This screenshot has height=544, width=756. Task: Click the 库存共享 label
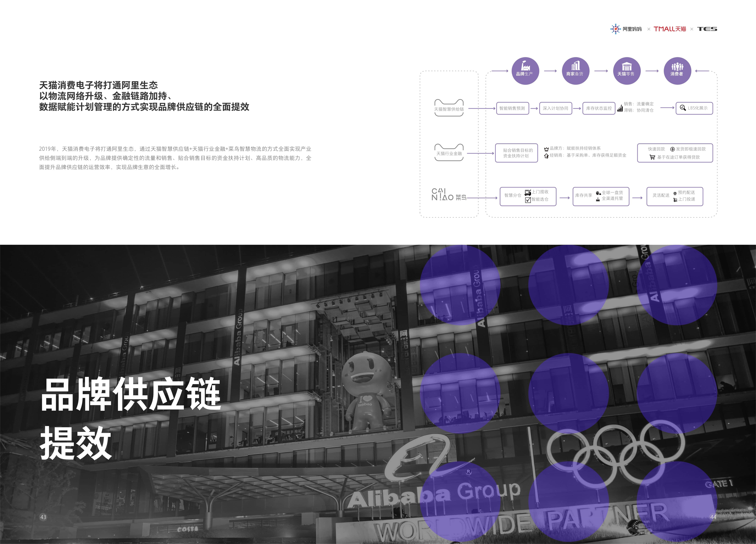tap(584, 195)
